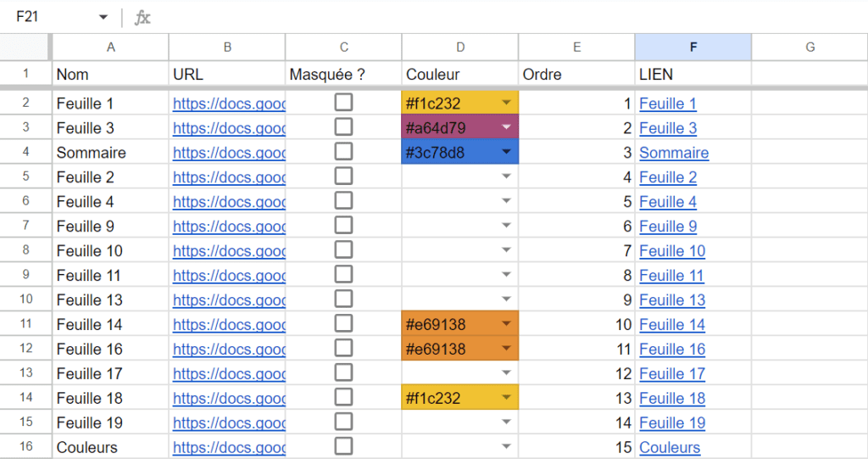
Task: Select the orange #e69138 cell for Feuille 16
Action: pyautogui.click(x=460, y=349)
